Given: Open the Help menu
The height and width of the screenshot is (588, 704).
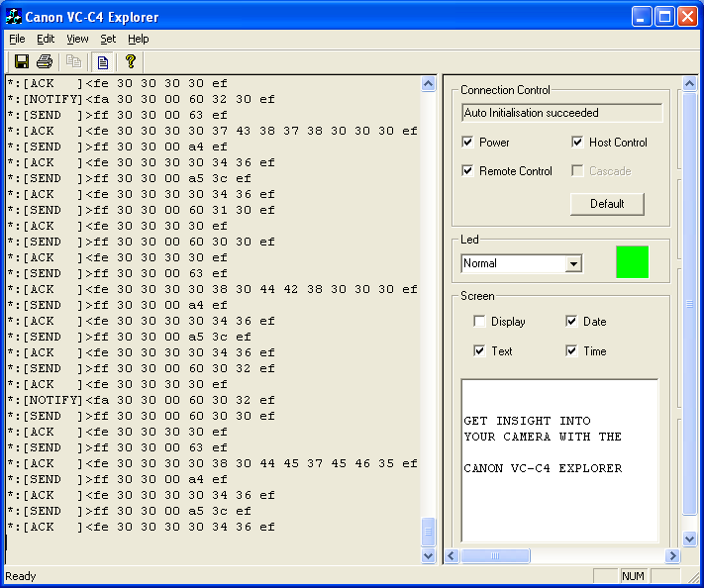Looking at the screenshot, I should [x=138, y=39].
